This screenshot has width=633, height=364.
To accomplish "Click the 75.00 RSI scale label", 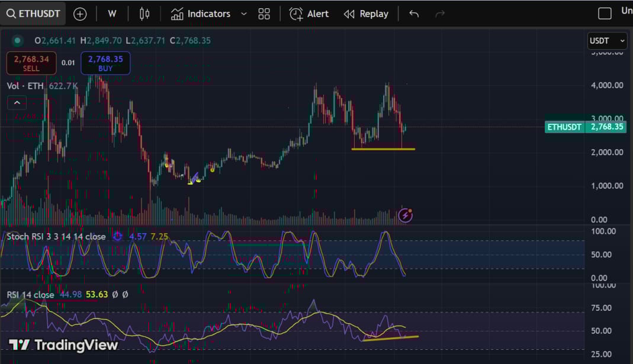I will [x=602, y=308].
